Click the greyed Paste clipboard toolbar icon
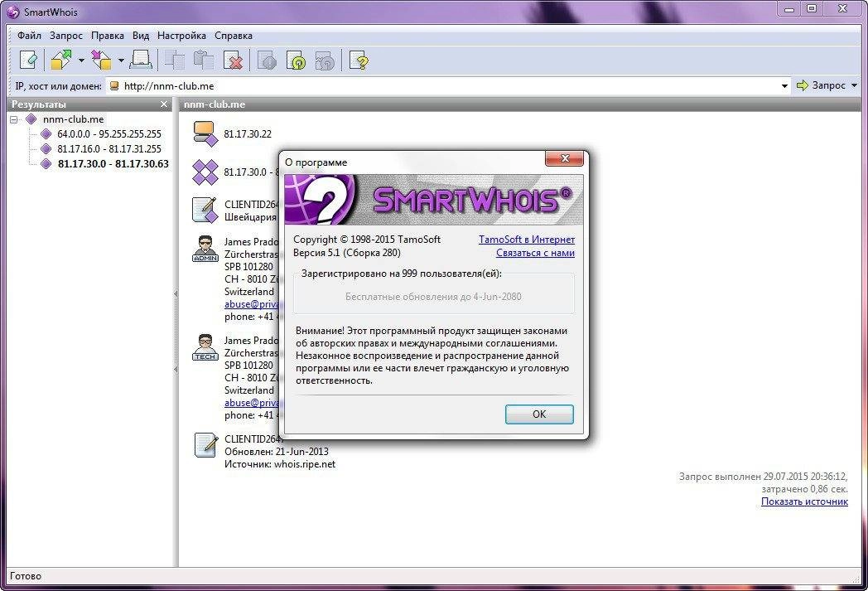Image resolution: width=868 pixels, height=591 pixels. pos(204,60)
